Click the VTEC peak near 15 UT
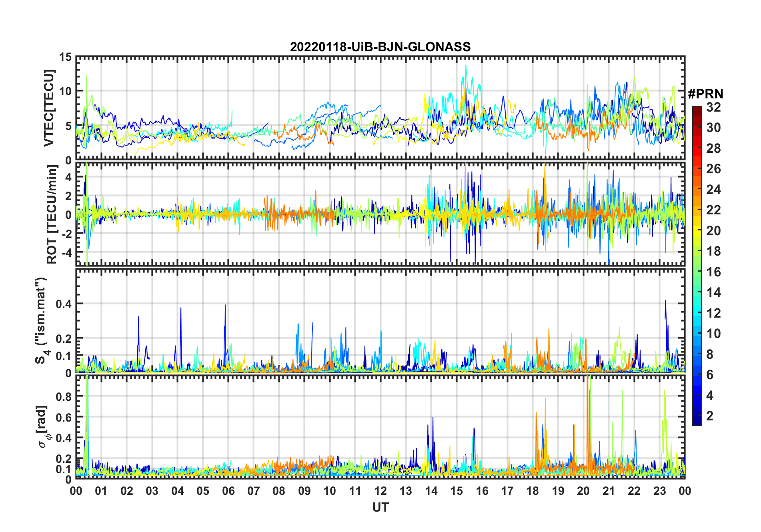761x532 pixels. 466,76
